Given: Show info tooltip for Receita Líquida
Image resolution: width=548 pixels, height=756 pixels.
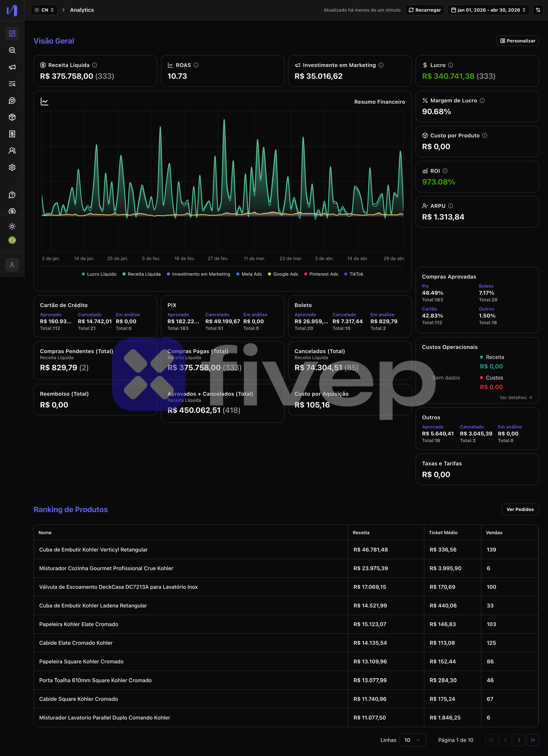Looking at the screenshot, I should (x=95, y=65).
